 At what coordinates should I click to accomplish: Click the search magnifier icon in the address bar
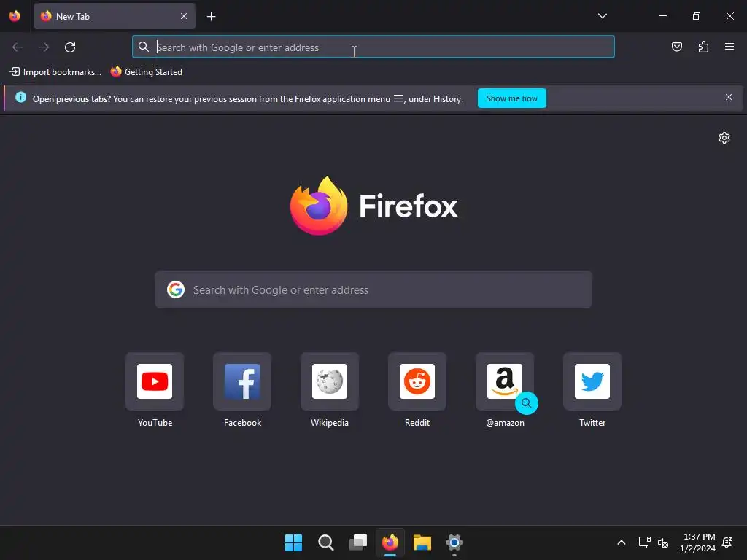pyautogui.click(x=144, y=47)
